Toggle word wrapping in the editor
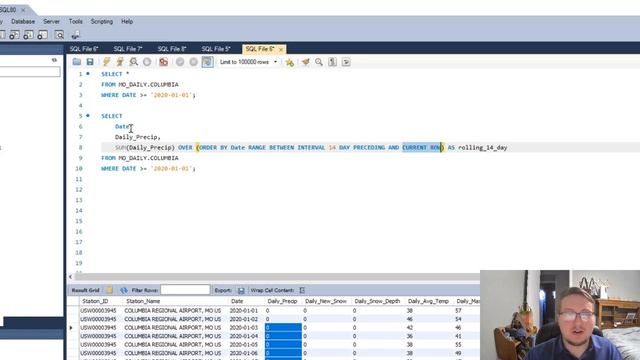Viewport: 640px width, 360px height. [346, 62]
